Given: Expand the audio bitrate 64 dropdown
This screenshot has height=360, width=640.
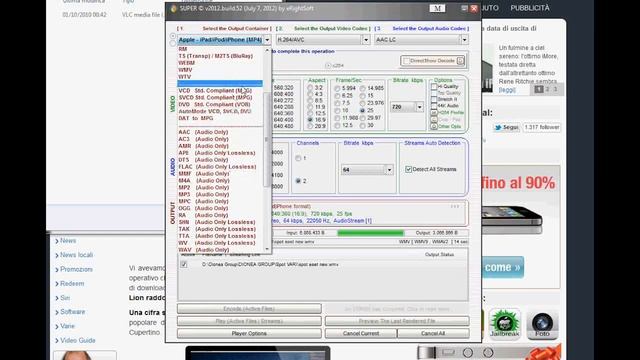Looking at the screenshot, I should [x=389, y=170].
